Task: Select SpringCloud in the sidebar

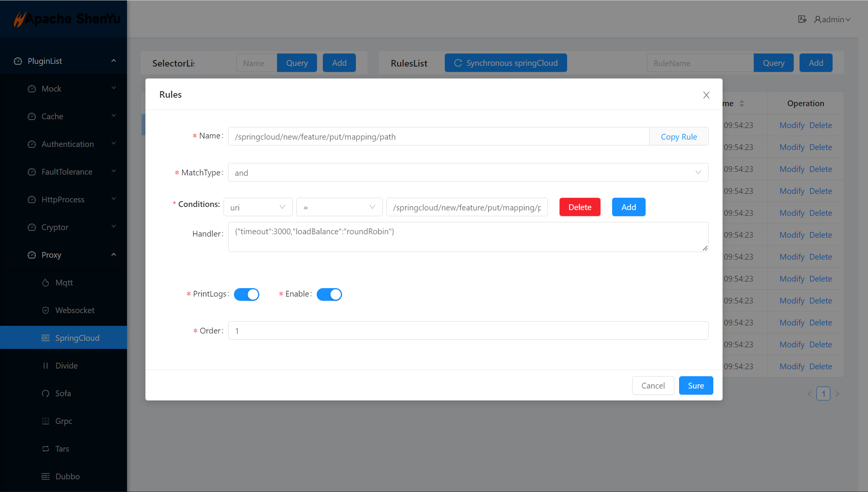Action: pos(77,338)
